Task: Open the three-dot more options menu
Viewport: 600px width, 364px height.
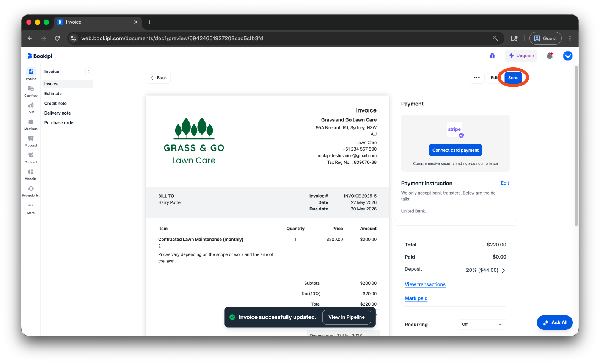Action: 477,78
